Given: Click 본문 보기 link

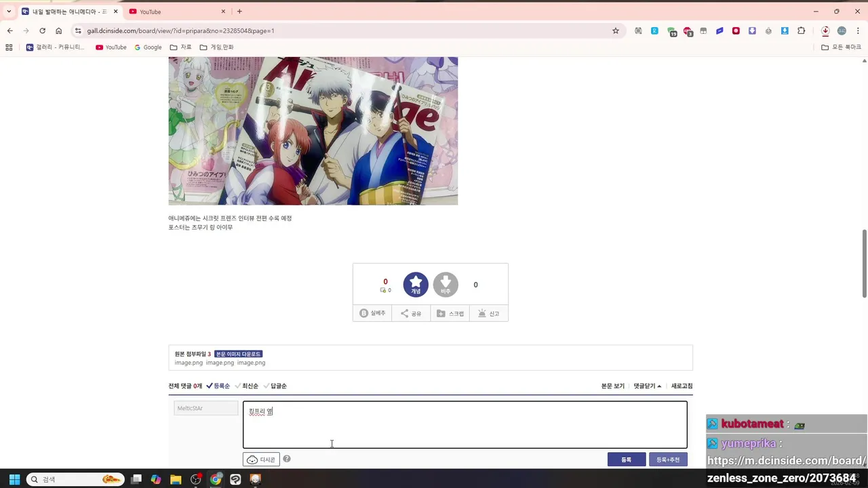Looking at the screenshot, I should [x=612, y=386].
